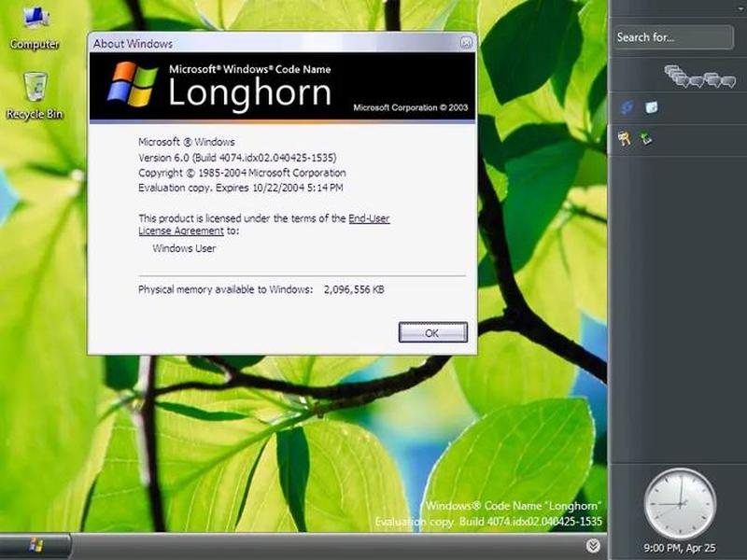Screen dimensions: 747x560
Task: Click the chat bubbles notification icon
Action: pos(699,77)
